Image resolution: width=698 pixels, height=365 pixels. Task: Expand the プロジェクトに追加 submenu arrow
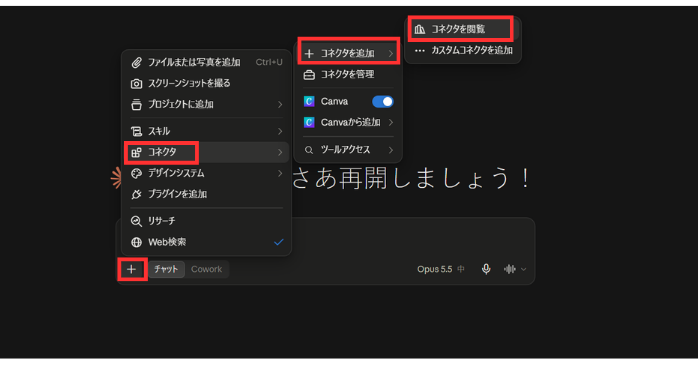click(280, 105)
